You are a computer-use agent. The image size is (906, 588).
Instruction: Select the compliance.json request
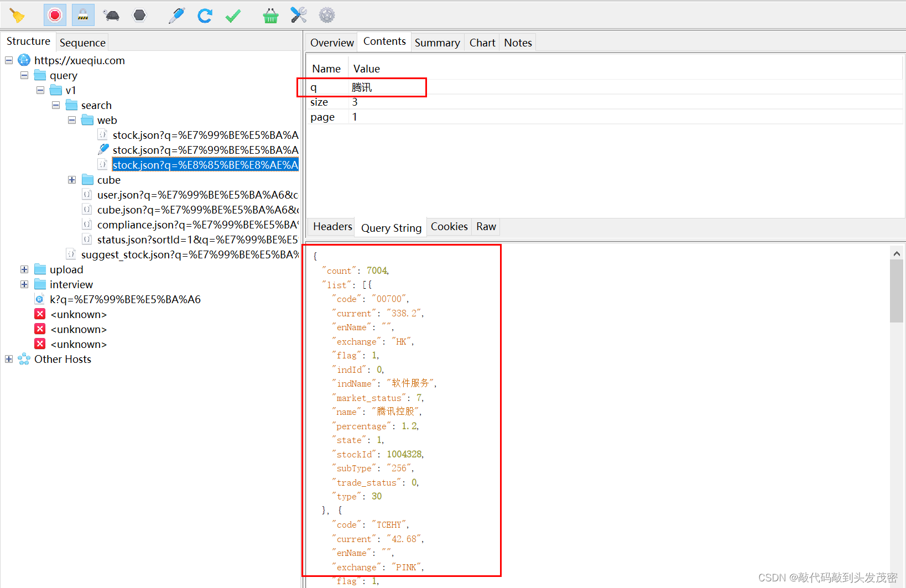(x=197, y=225)
